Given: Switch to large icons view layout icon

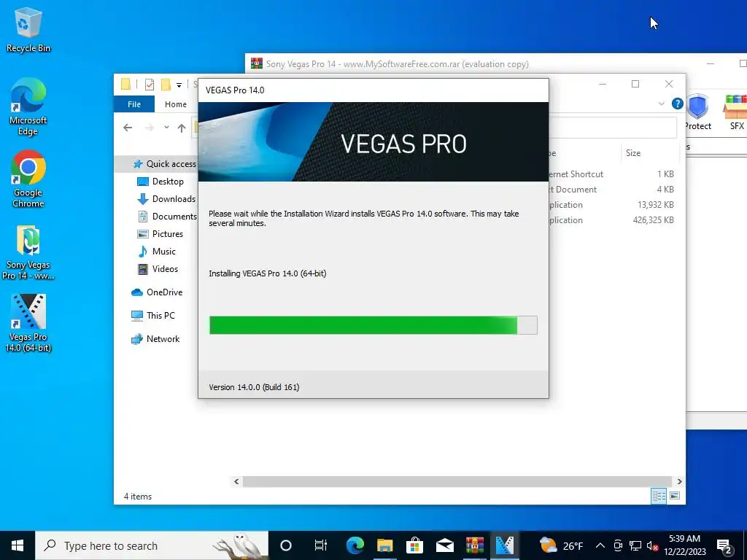Looking at the screenshot, I should coord(675,496).
